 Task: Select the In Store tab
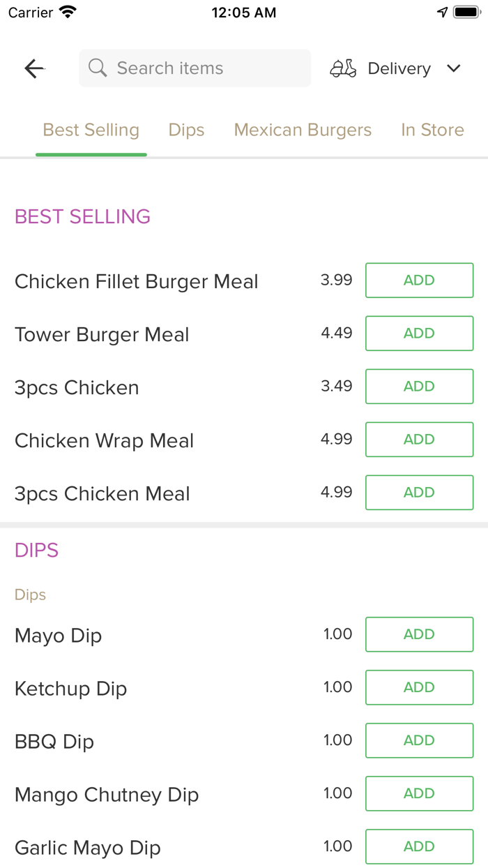click(x=432, y=130)
